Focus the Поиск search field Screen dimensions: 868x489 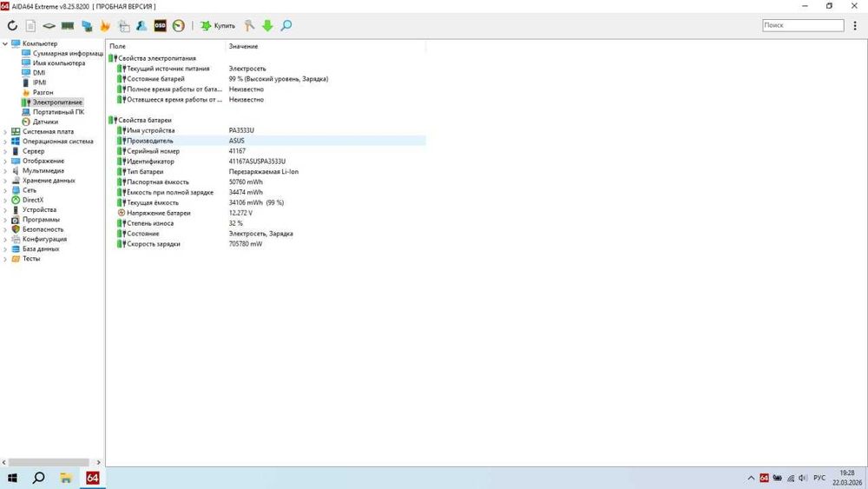coord(803,25)
